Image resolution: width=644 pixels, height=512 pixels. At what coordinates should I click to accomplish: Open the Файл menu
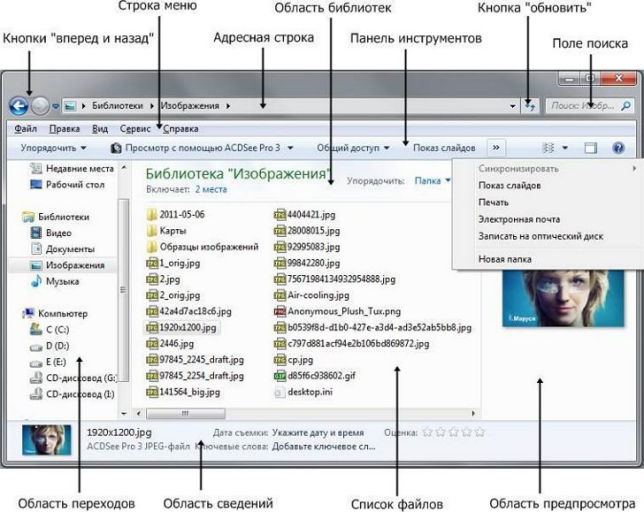25,129
